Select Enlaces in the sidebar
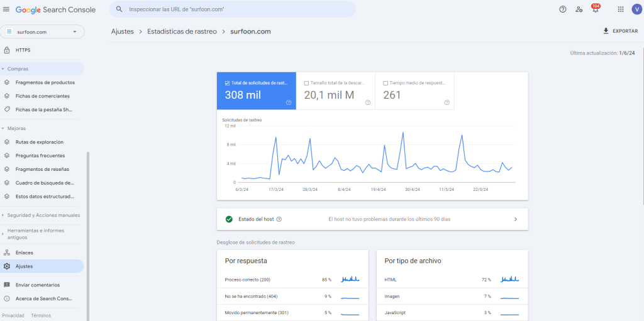644x321 pixels. tap(24, 253)
